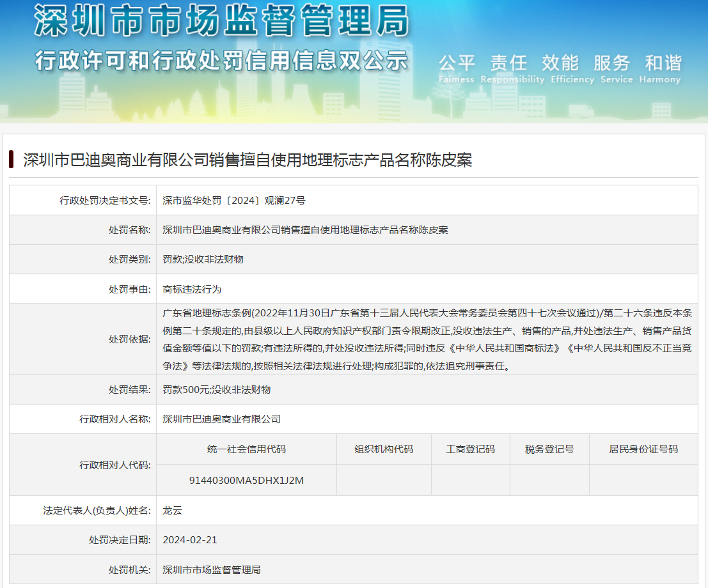This screenshot has width=708, height=588.
Task: Click the legal representative name 龙云
Action: click(x=173, y=511)
